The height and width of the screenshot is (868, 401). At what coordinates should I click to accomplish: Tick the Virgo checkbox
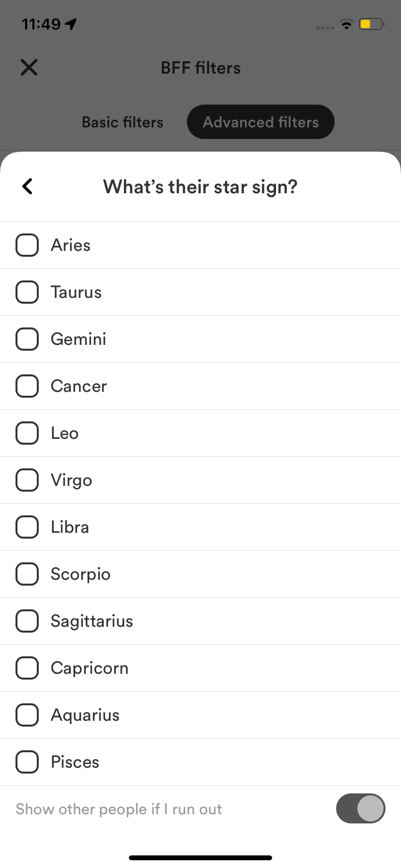click(x=27, y=480)
